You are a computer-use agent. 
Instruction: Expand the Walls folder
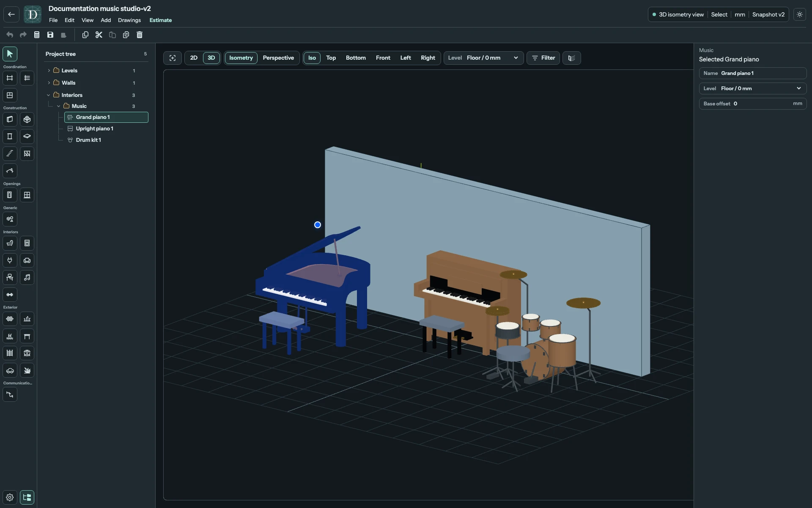pyautogui.click(x=49, y=83)
